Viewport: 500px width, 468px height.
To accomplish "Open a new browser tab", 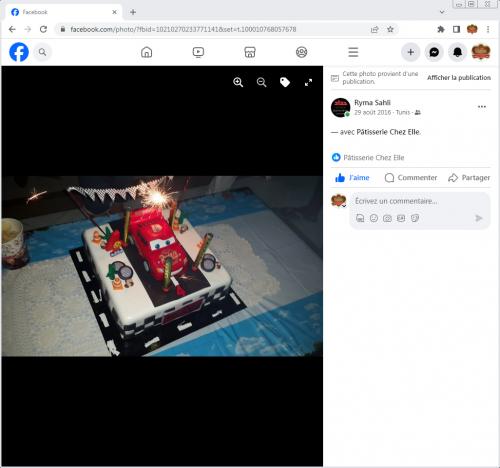I will tap(133, 12).
